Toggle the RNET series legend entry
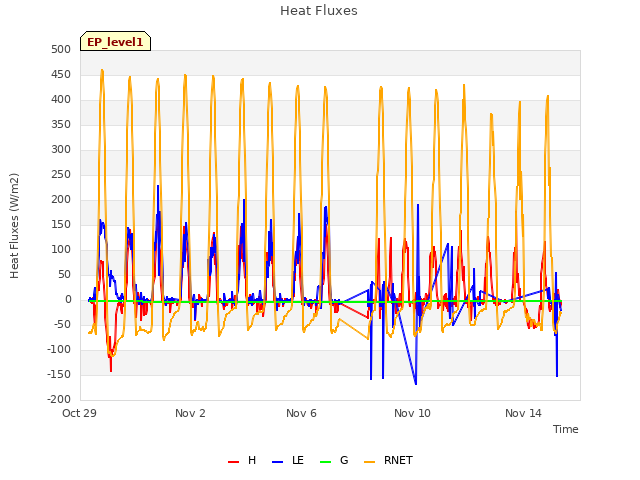Screen dimensions: 640x480 tap(388, 460)
